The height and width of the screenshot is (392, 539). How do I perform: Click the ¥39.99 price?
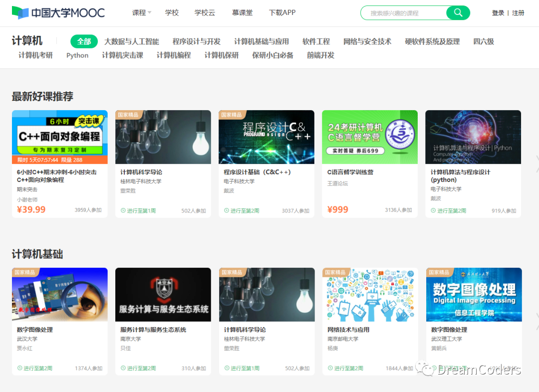pyautogui.click(x=31, y=209)
